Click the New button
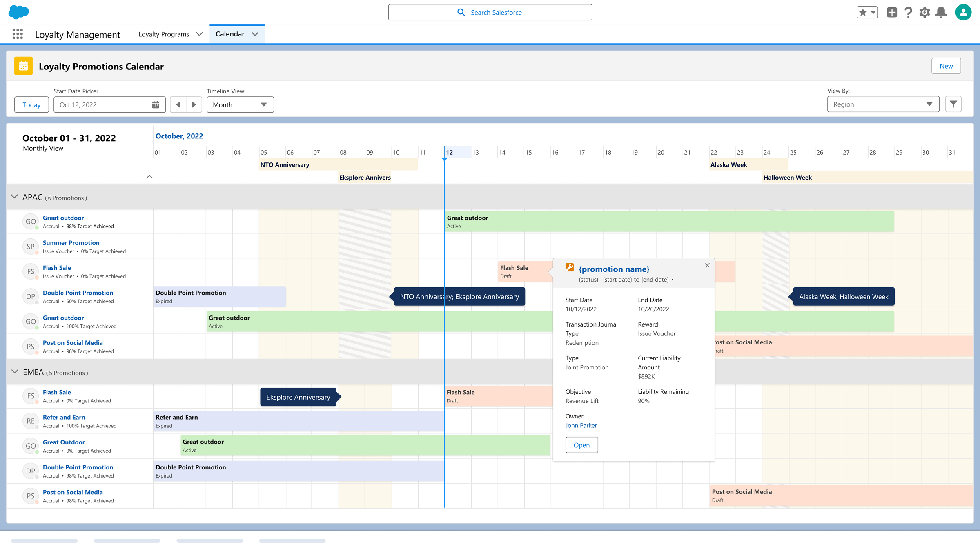Viewport: 980px width, 551px height. point(946,66)
